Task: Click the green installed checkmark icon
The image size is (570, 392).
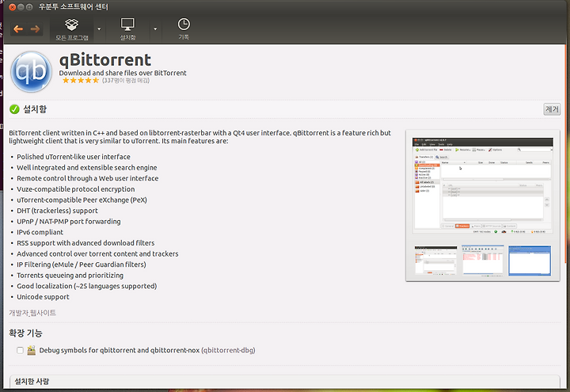Action: [x=14, y=109]
